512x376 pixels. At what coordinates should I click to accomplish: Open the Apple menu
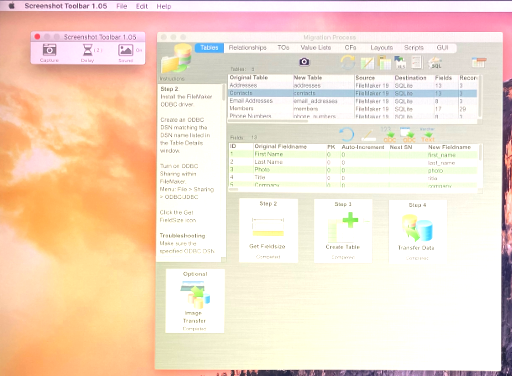(x=11, y=6)
